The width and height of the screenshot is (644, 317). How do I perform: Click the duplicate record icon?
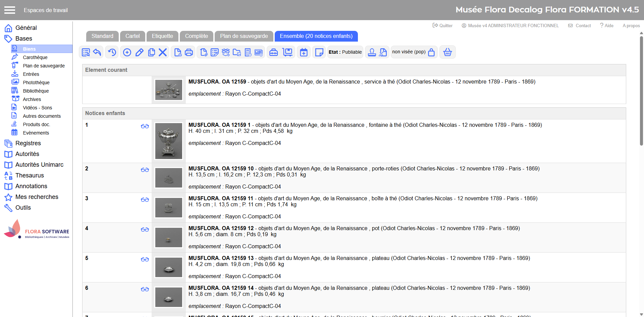click(x=152, y=52)
